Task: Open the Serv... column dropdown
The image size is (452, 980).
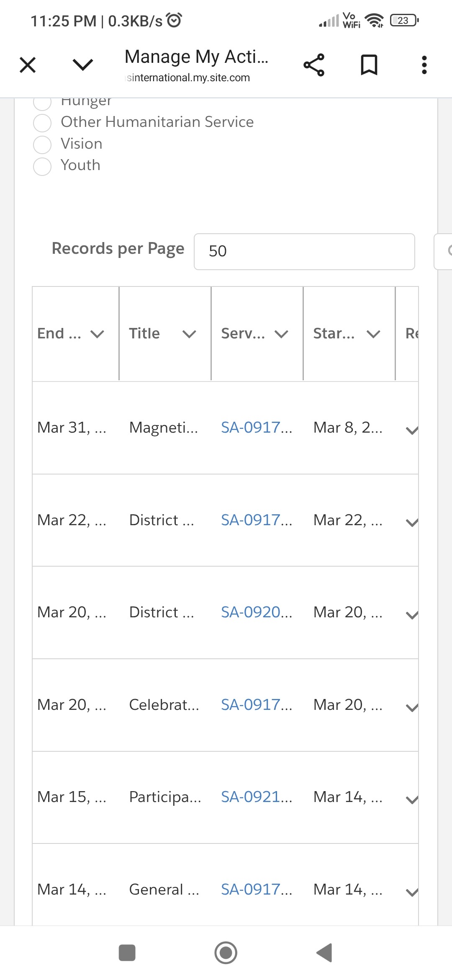Action: 281,334
